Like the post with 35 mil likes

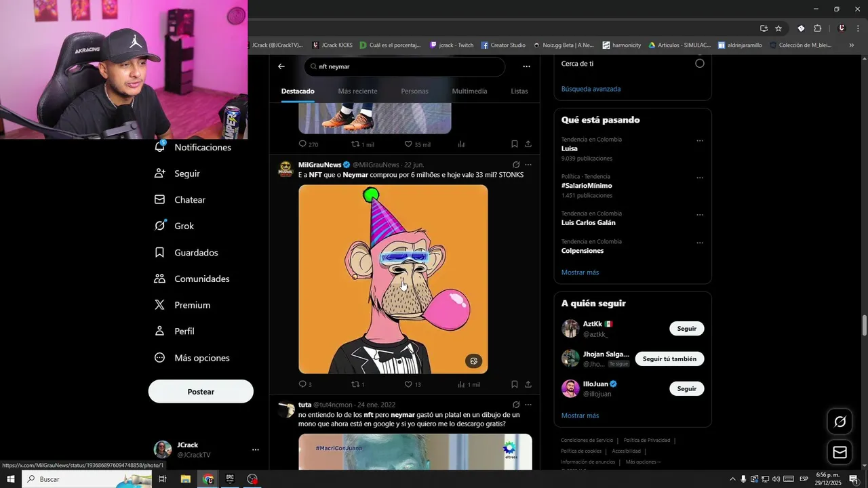click(x=417, y=144)
